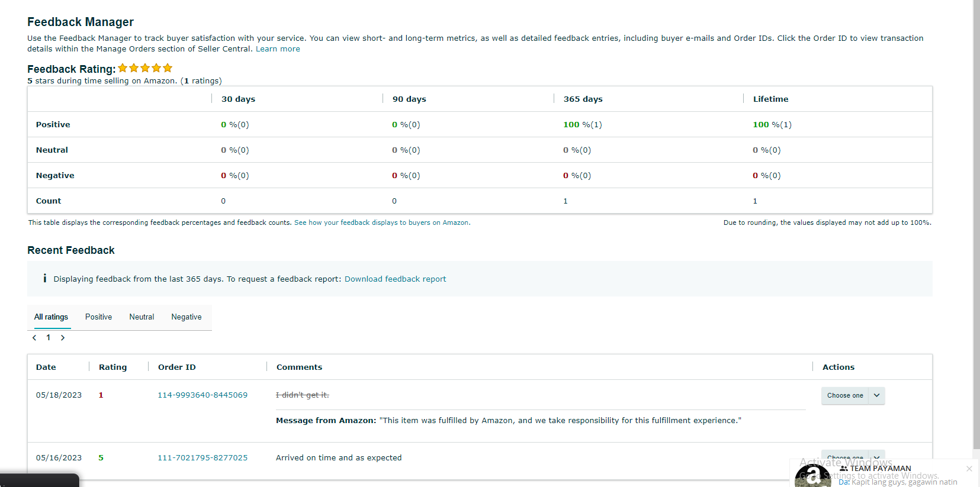Viewport: 980px width, 487px height.
Task: Click the Actions column header
Action: [838, 367]
